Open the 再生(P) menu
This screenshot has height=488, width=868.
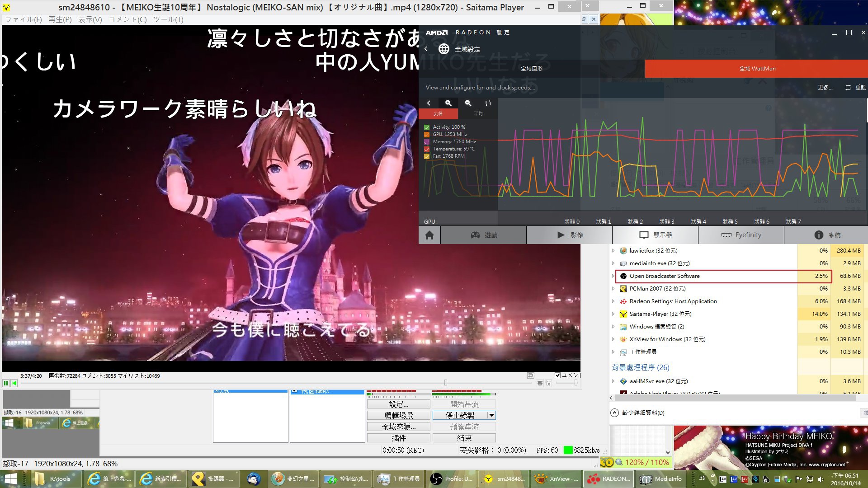click(60, 19)
